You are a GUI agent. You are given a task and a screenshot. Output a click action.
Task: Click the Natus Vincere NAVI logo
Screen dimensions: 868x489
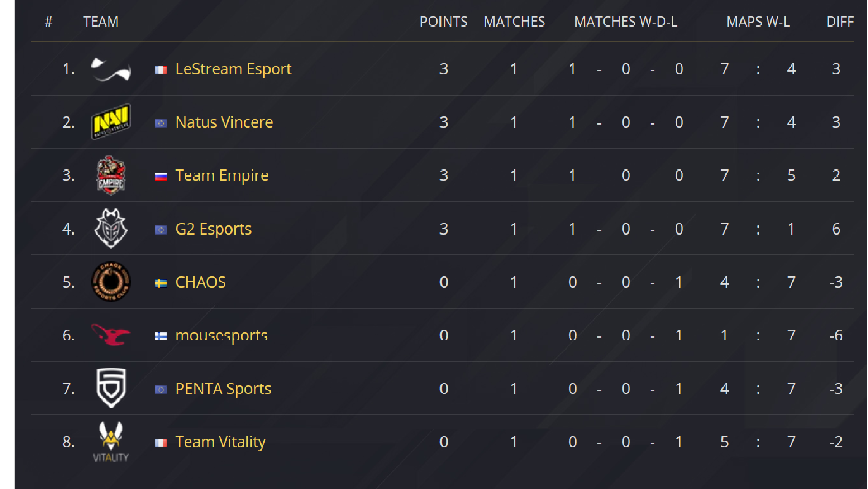pyautogui.click(x=111, y=121)
